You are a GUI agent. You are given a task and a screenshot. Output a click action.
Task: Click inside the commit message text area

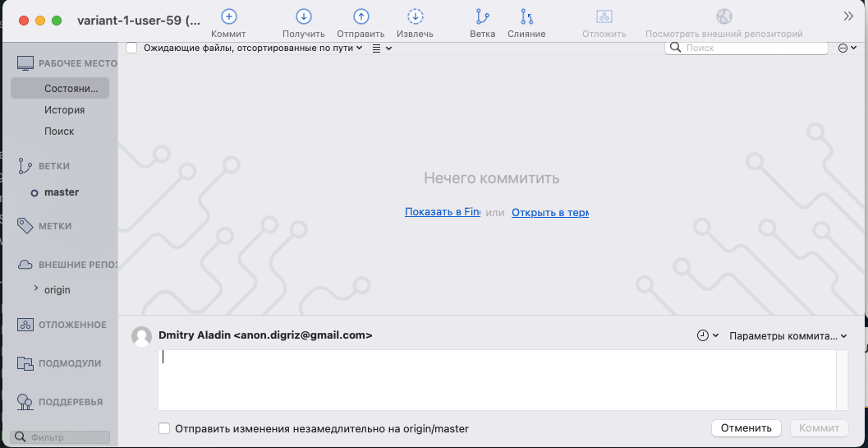coord(497,380)
